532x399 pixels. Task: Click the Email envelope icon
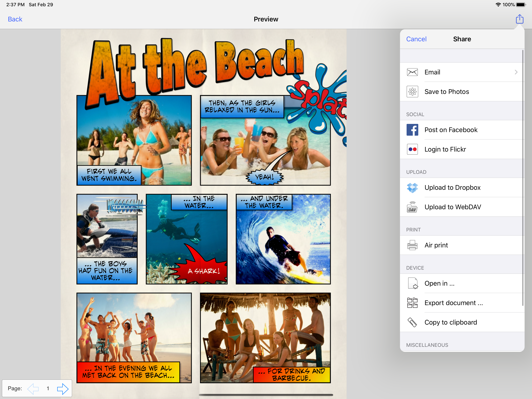[x=412, y=72]
